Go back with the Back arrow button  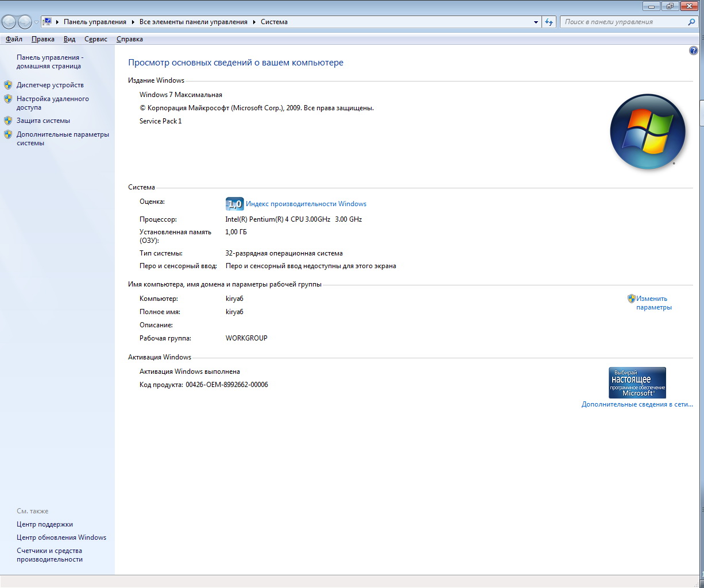point(9,22)
